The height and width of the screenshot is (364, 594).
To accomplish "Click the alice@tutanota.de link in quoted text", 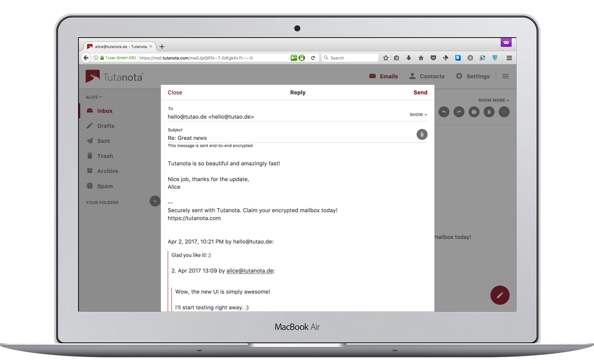I will click(250, 271).
